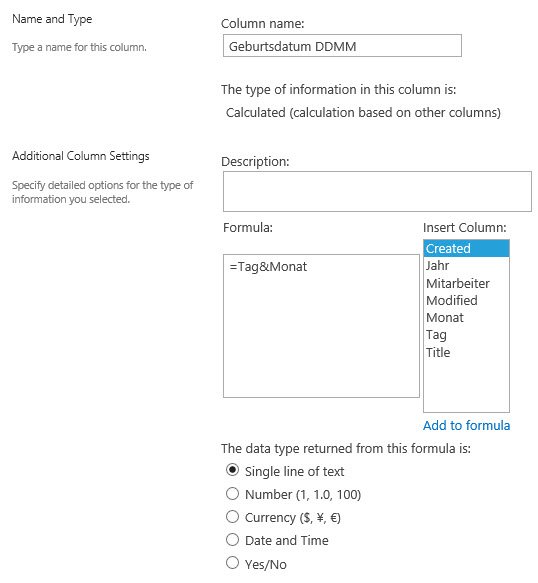
Task: Select Monat in the Insert Column list
Action: click(x=466, y=318)
